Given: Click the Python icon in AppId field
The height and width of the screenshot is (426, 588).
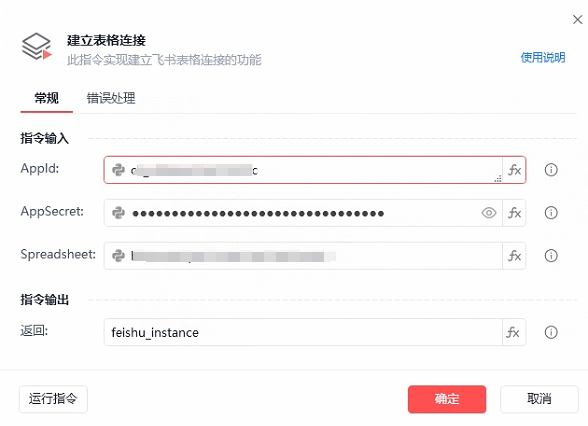Looking at the screenshot, I should tap(118, 170).
